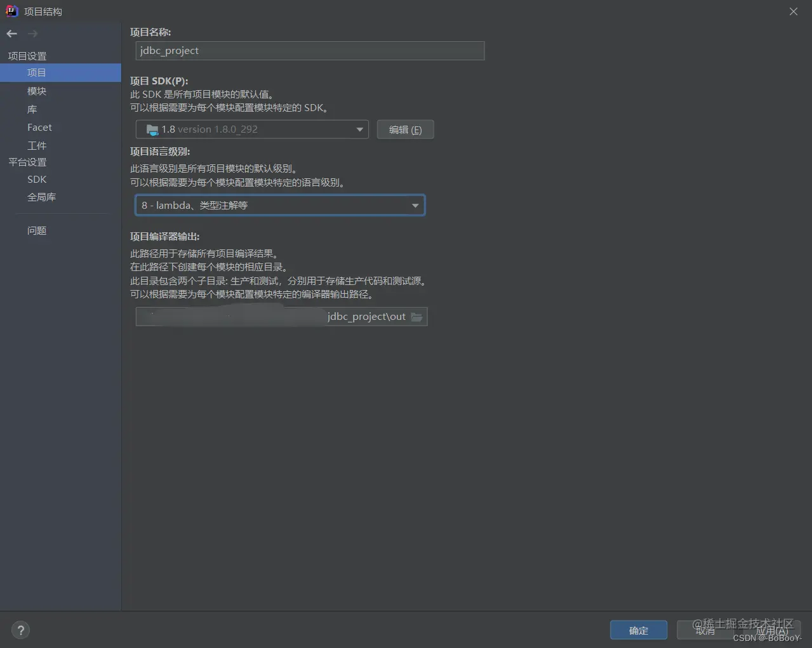Image resolution: width=812 pixels, height=648 pixels.
Task: Switch to the 模块 section
Action: 36,91
